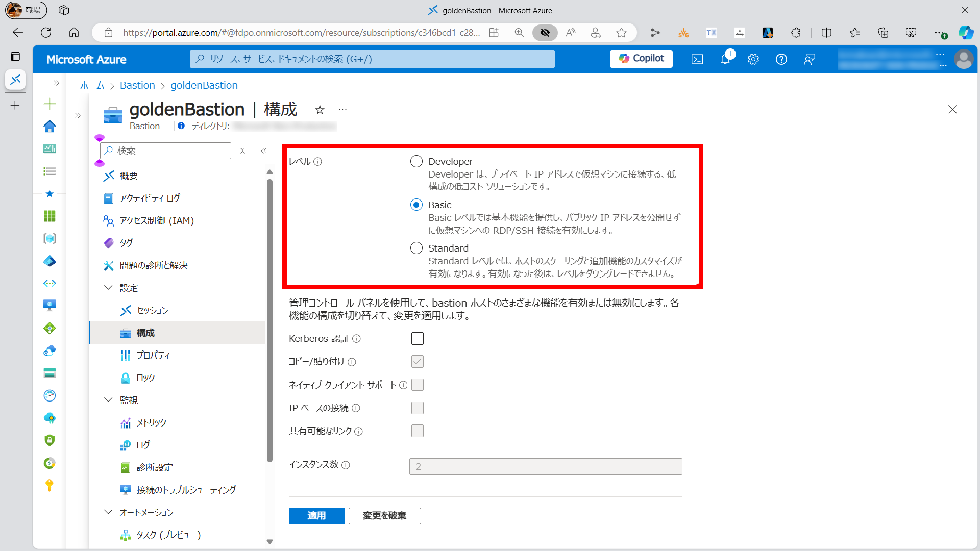
Task: Select the Standard tier radio button
Action: 416,248
